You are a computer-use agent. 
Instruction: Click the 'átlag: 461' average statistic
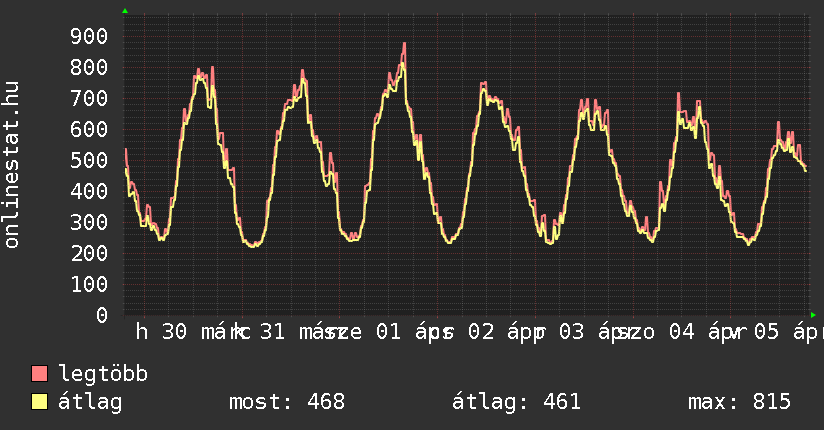(x=516, y=403)
